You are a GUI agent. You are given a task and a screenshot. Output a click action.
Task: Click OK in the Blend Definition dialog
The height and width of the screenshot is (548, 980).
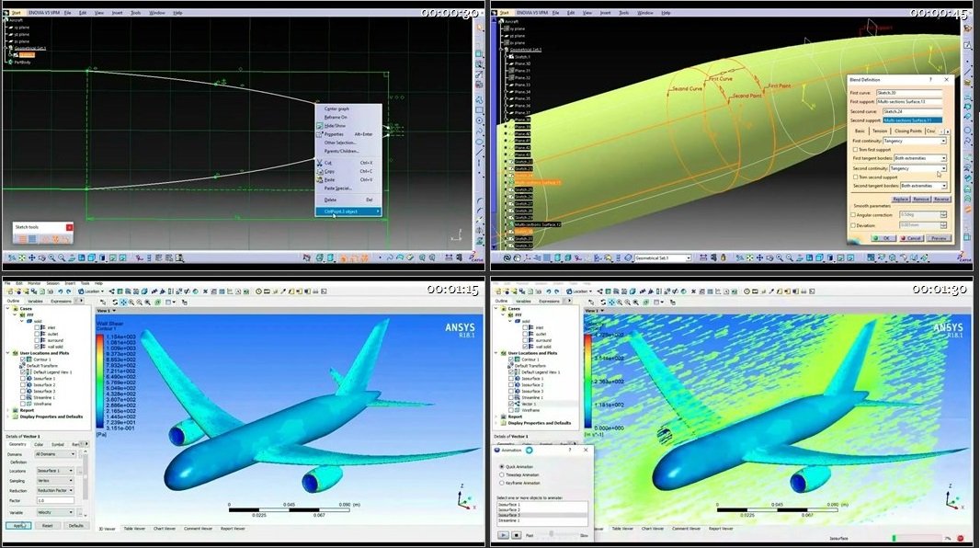coord(883,238)
